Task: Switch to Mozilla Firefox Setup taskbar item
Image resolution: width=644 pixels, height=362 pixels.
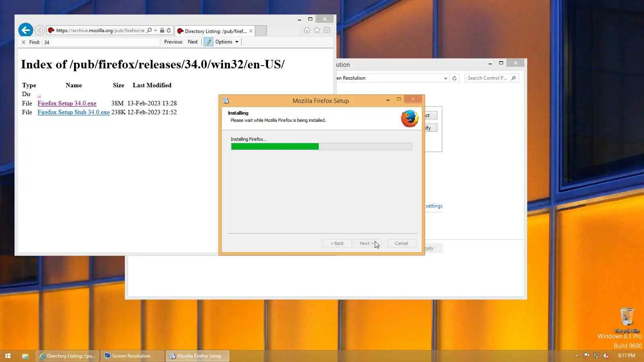Action: tap(197, 356)
